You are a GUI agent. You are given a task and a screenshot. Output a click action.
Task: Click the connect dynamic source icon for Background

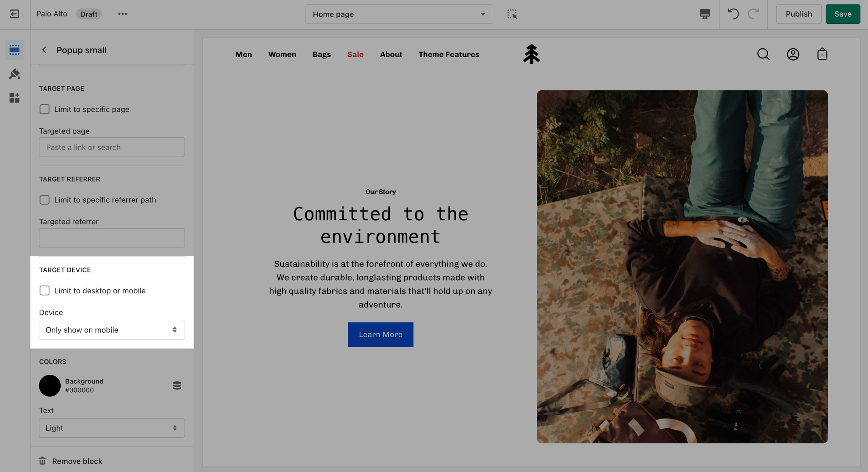(177, 385)
